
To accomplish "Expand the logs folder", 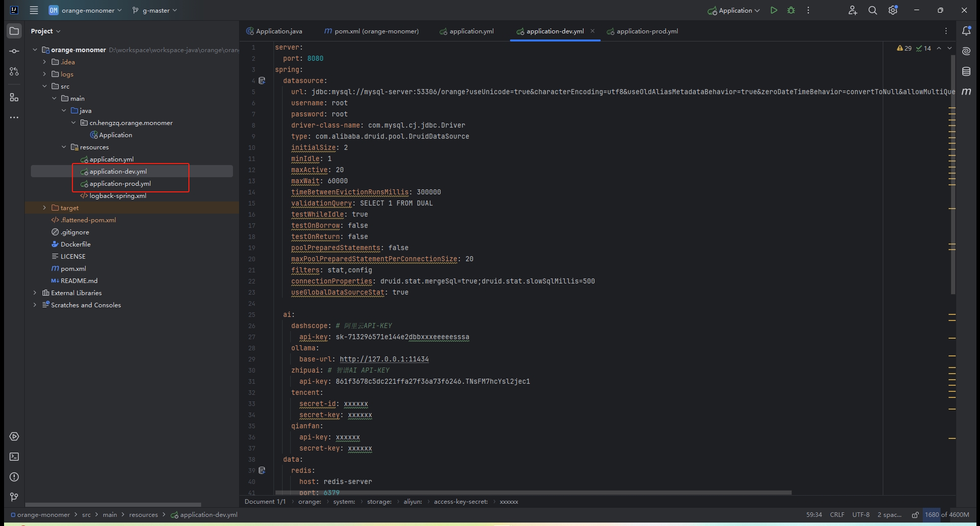I will coord(45,74).
